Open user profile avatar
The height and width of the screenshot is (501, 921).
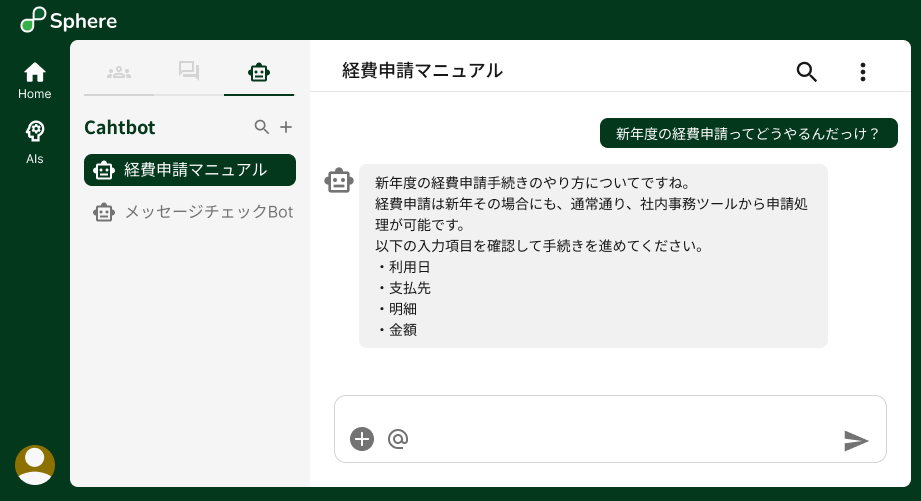click(x=35, y=465)
